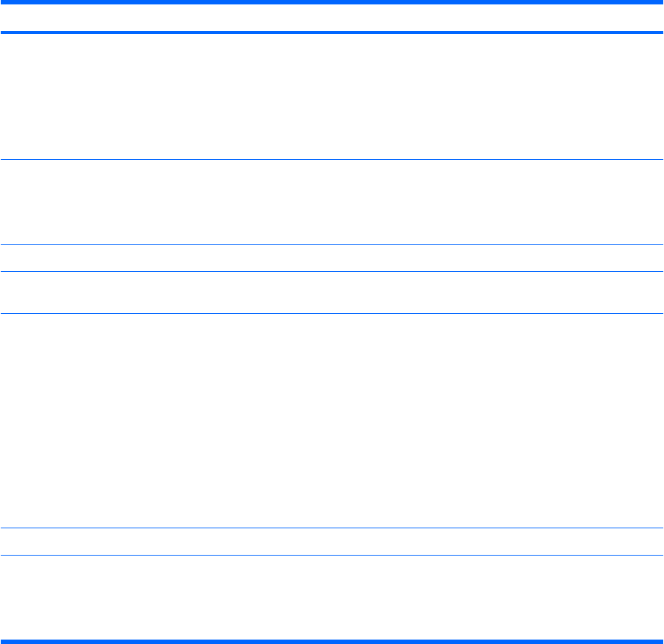The image size is (664, 644).
Task: Click the sixth thin blue separator line
Action: pos(332,555)
